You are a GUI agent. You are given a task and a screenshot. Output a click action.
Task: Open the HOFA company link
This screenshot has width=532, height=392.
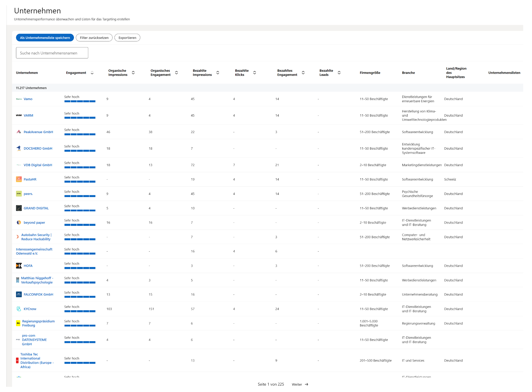tap(28, 266)
